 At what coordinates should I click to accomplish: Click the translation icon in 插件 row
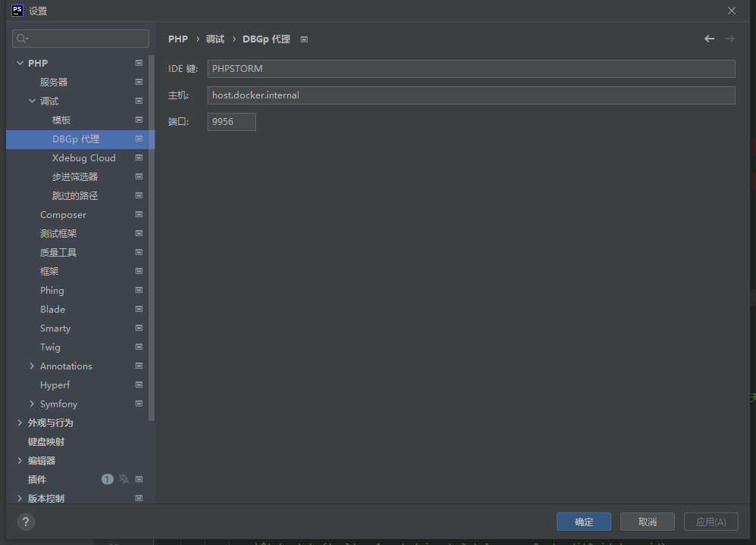pyautogui.click(x=124, y=479)
